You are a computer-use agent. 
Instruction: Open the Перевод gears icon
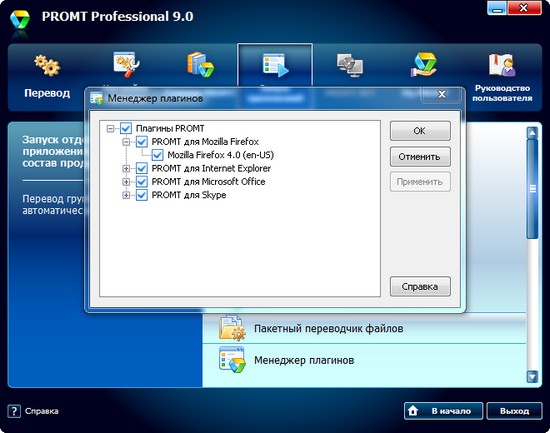click(47, 65)
